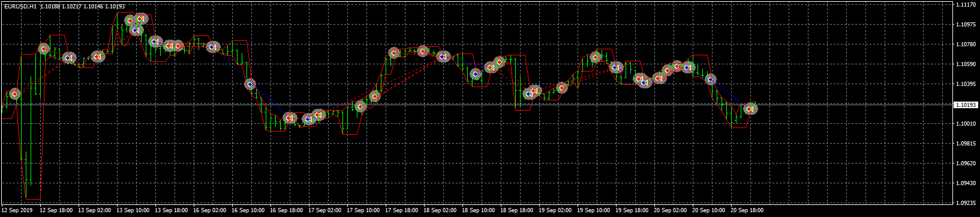Click the 12 Sep 2019 date label
980x217 pixels.
17,211
